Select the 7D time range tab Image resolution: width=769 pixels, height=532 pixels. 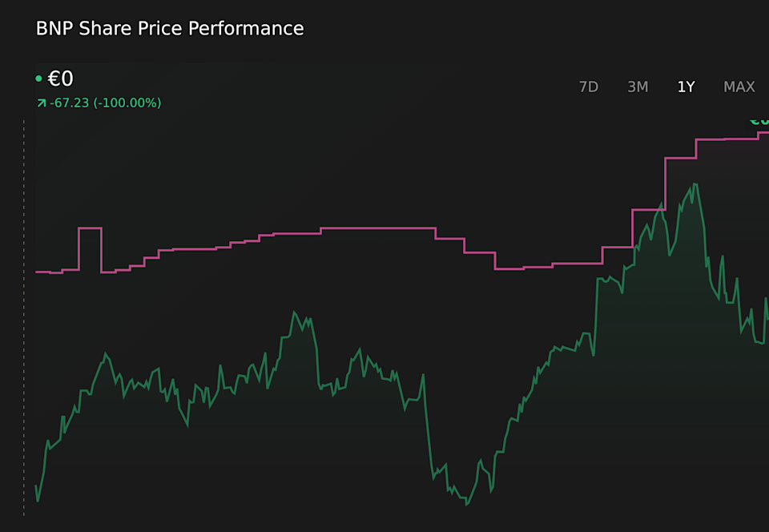coord(589,87)
